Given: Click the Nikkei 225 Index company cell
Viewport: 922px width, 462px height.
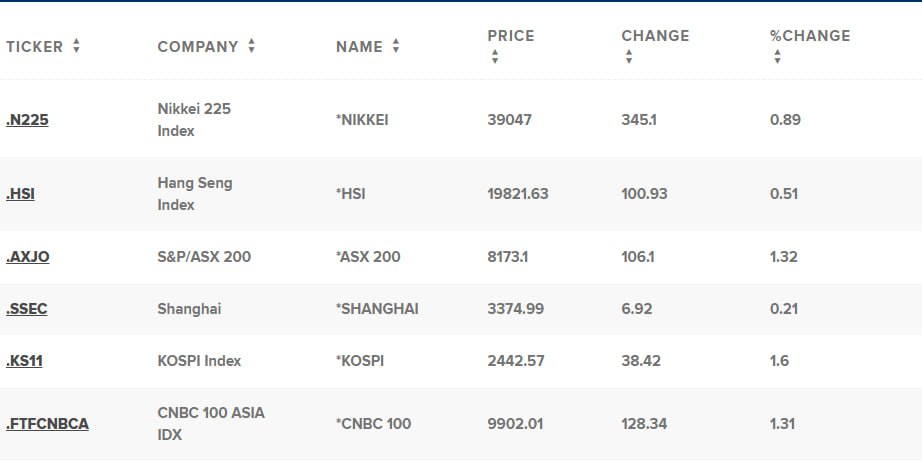Looking at the screenshot, I should 194,120.
